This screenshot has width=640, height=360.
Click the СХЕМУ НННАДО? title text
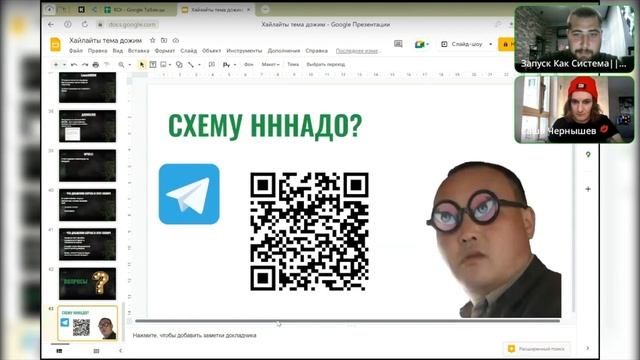coord(265,126)
